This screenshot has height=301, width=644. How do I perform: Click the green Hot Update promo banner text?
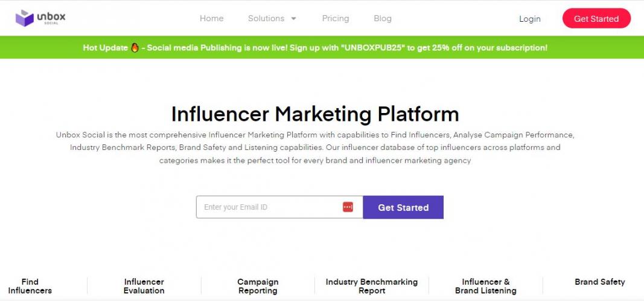tap(338, 47)
